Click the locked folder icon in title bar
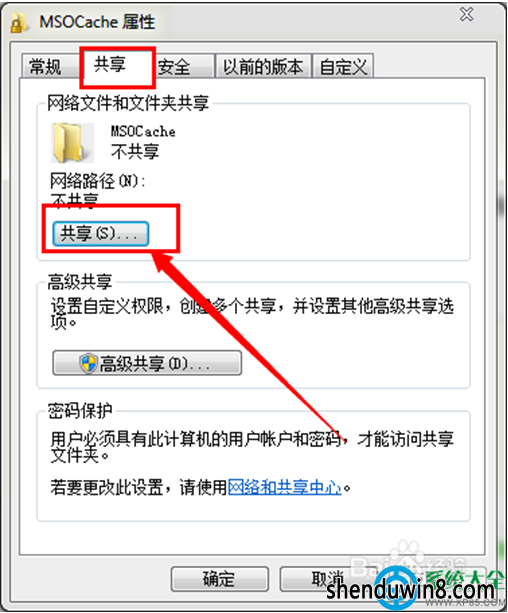The width and height of the screenshot is (508, 613). pyautogui.click(x=18, y=23)
